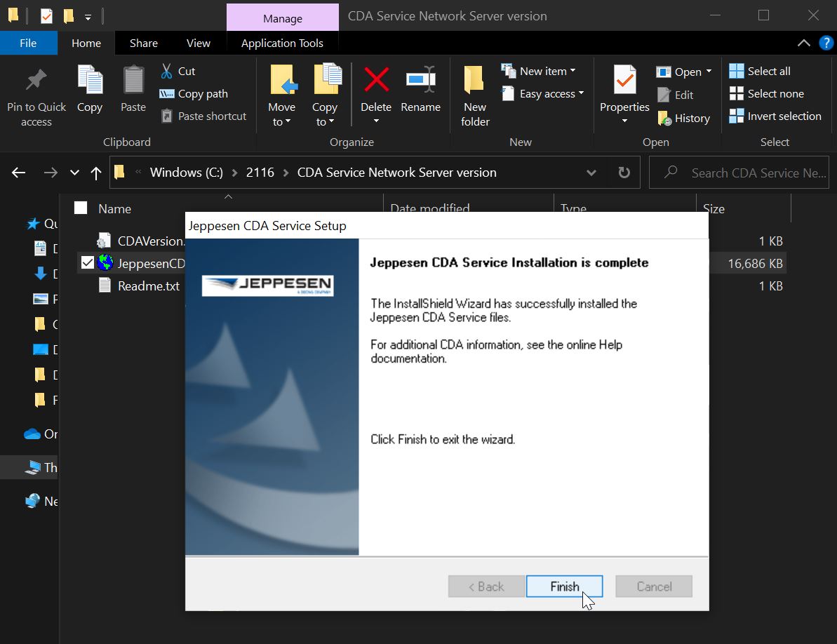The width and height of the screenshot is (837, 644).
Task: Switch to the Share tab
Action: click(x=143, y=43)
